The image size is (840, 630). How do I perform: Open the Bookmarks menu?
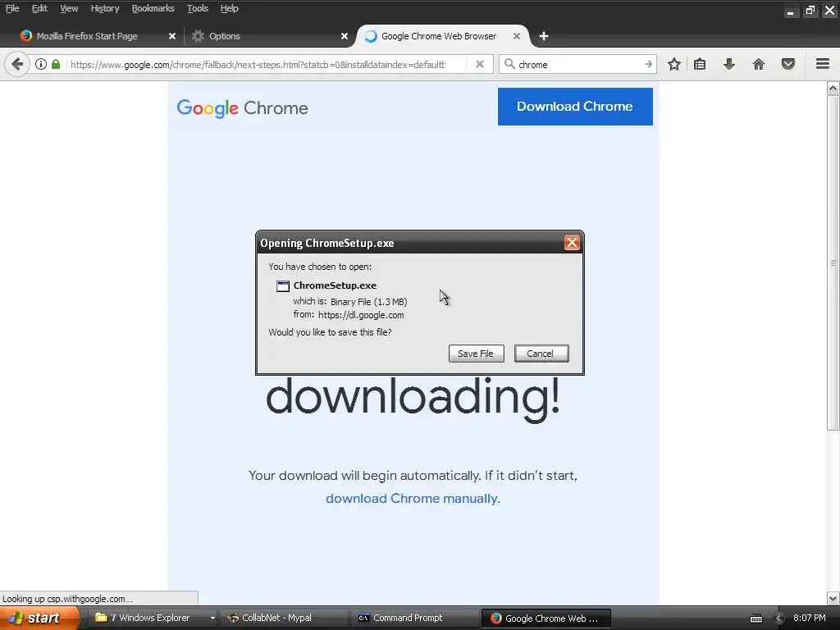(153, 8)
